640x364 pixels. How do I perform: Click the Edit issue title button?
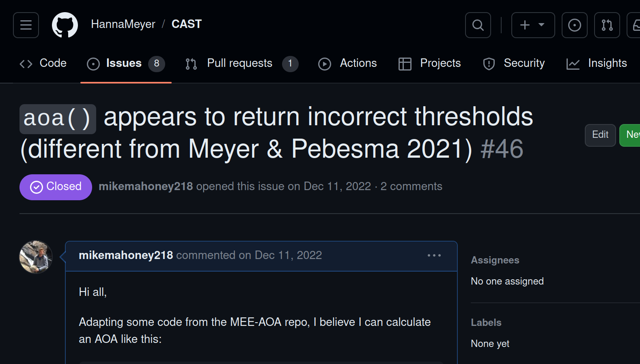click(x=600, y=135)
